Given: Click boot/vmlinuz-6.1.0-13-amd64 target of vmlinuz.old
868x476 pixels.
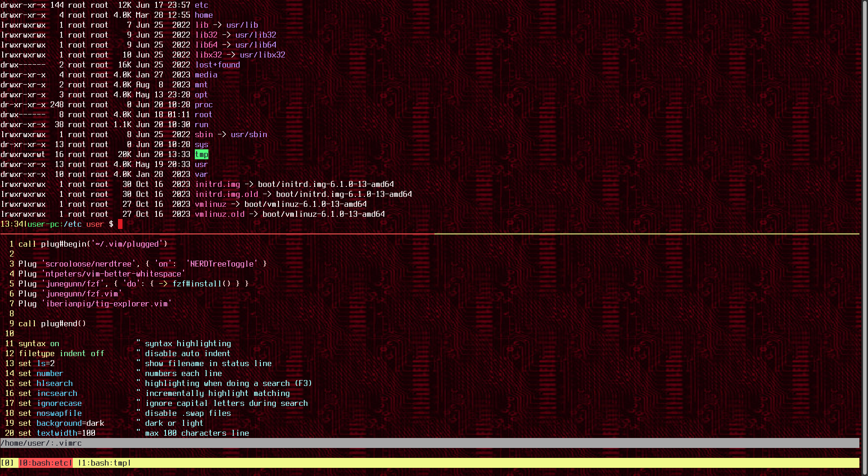Looking at the screenshot, I should point(324,214).
